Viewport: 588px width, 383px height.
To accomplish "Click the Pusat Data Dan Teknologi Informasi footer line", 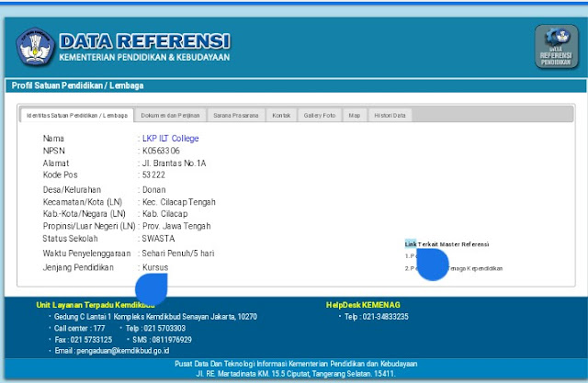I will pyautogui.click(x=296, y=364).
